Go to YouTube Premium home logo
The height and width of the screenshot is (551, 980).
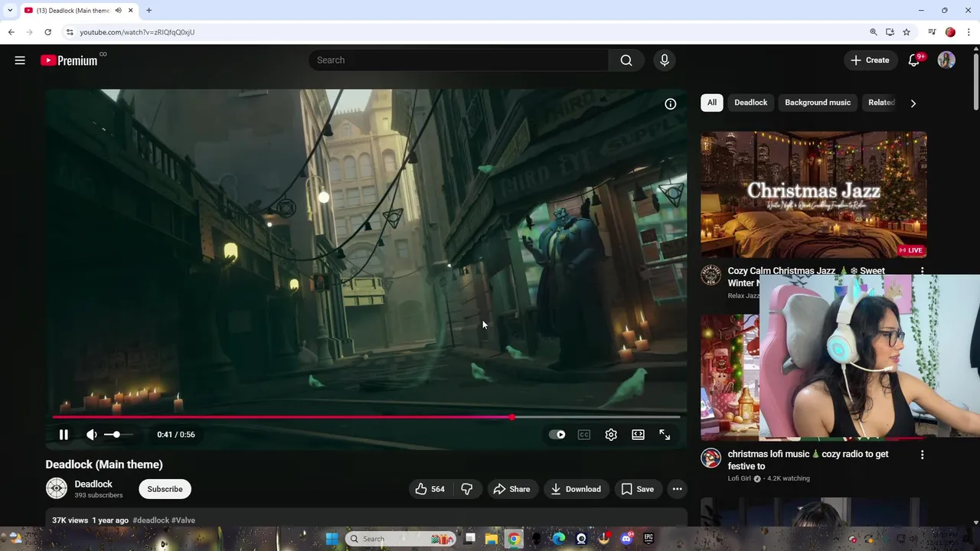point(69,60)
